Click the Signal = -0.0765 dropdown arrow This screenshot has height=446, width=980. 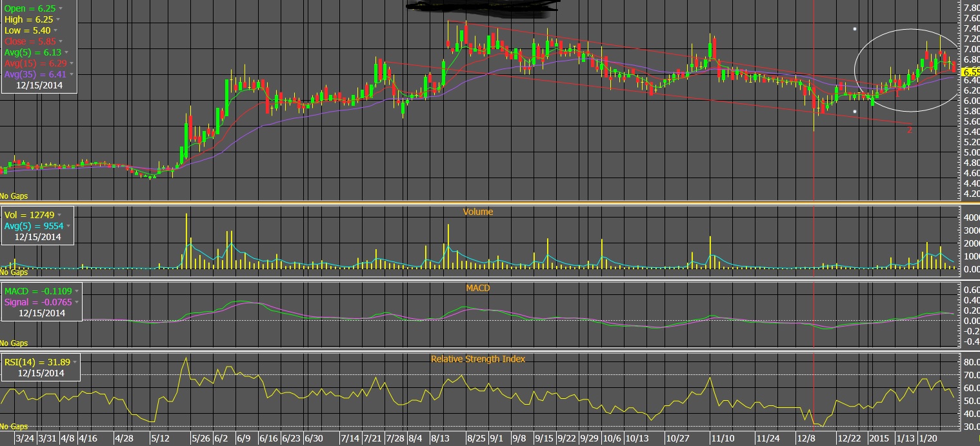[77, 301]
